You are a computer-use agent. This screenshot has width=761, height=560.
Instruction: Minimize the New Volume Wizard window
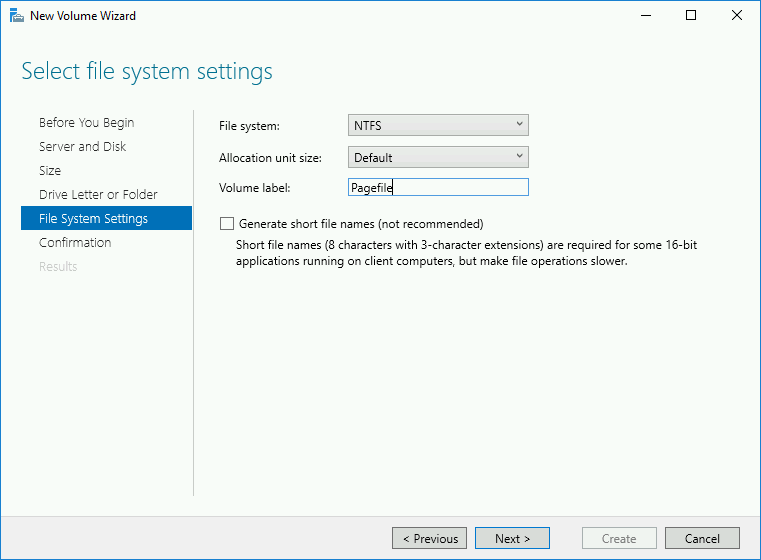645,16
